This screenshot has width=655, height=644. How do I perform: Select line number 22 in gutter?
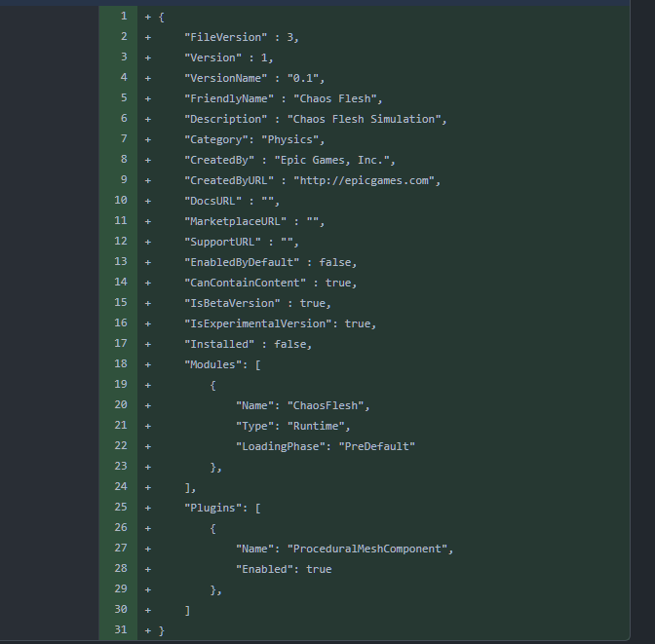pyautogui.click(x=121, y=446)
